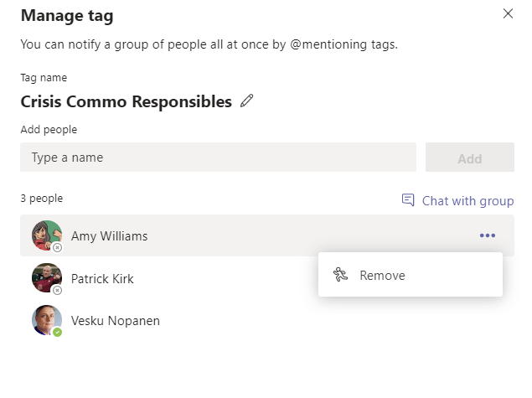Click Patrick Kirk's profile picture
The height and width of the screenshot is (398, 532).
point(45,277)
